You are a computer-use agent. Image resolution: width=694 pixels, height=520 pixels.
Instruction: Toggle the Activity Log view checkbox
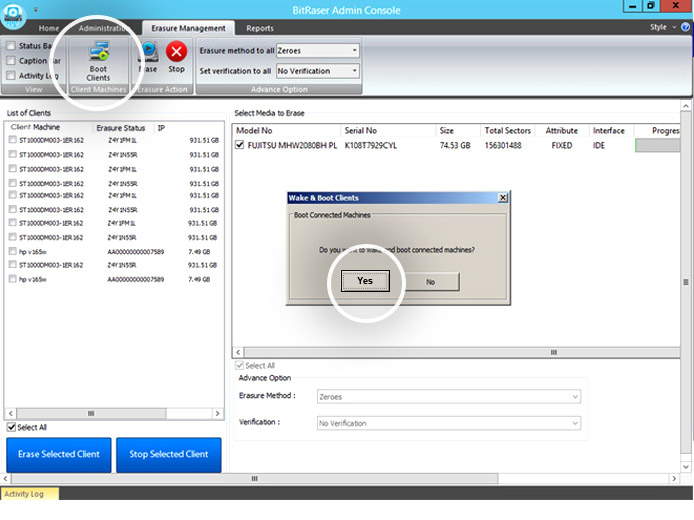point(11,76)
